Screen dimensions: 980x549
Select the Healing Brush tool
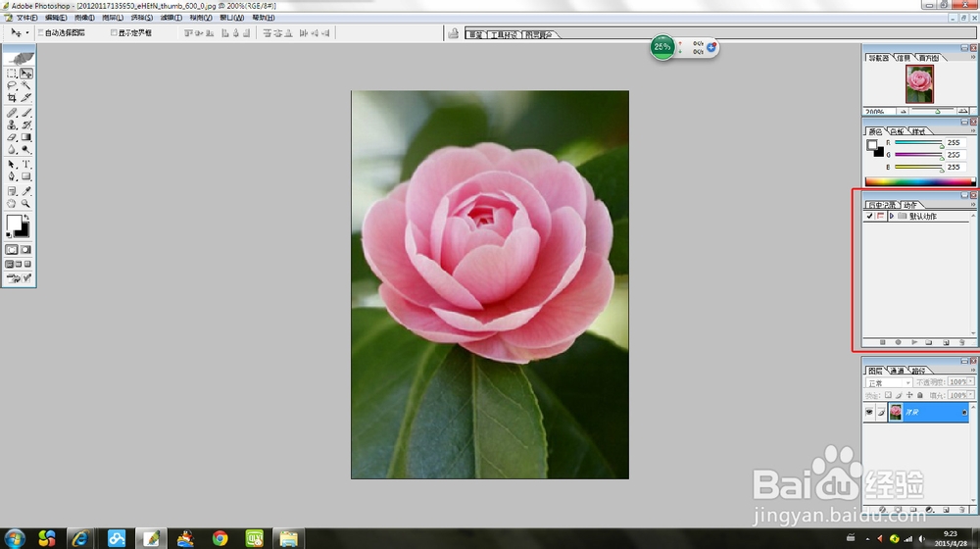tap(11, 113)
